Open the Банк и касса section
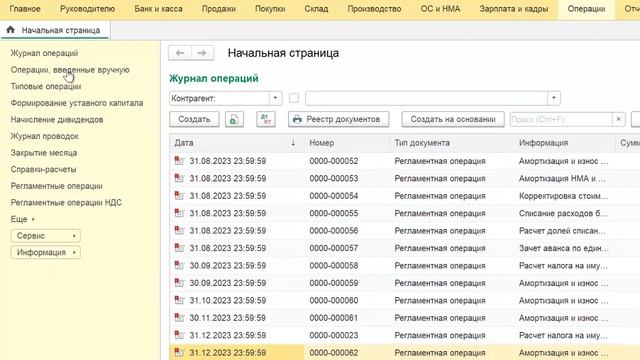Screen dimensions: 640x360 coord(158,9)
